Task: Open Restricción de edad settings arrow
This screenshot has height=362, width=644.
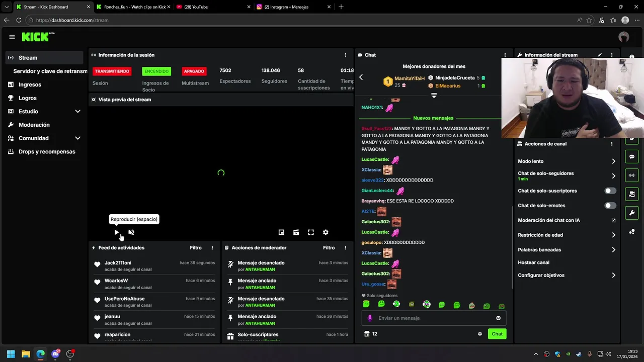Action: pyautogui.click(x=613, y=235)
